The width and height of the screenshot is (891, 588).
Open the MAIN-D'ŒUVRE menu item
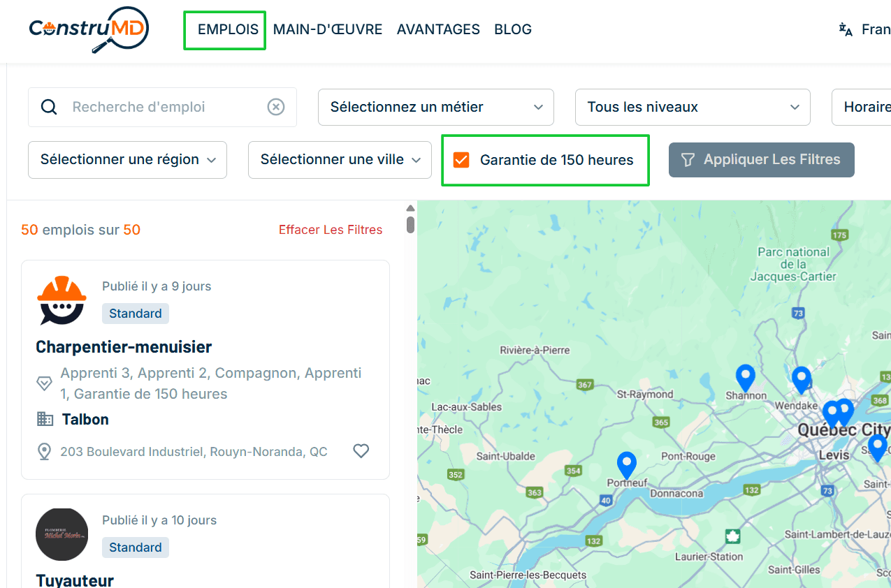click(328, 29)
